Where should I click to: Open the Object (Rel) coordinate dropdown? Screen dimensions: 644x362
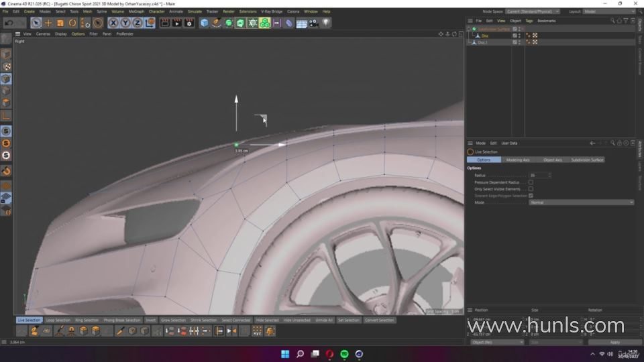point(497,343)
